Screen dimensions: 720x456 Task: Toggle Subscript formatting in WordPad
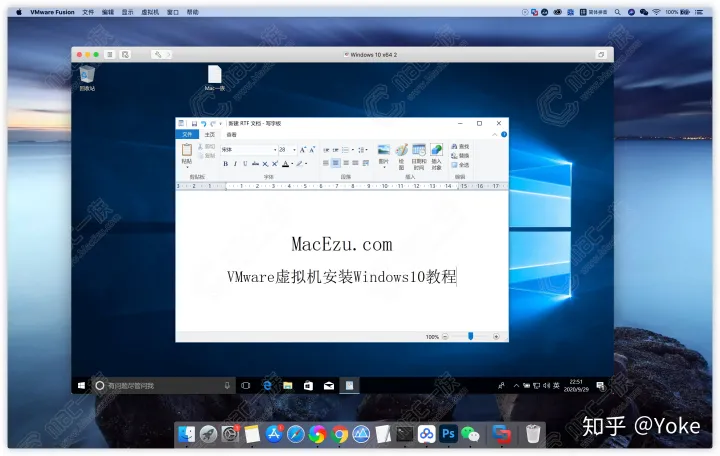tap(265, 163)
